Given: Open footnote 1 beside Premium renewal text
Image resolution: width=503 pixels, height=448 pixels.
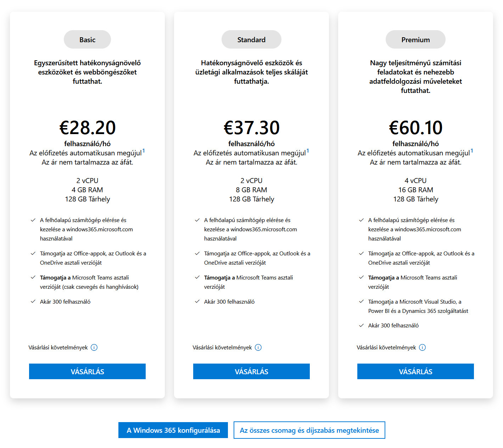Looking at the screenshot, I should point(472,151).
